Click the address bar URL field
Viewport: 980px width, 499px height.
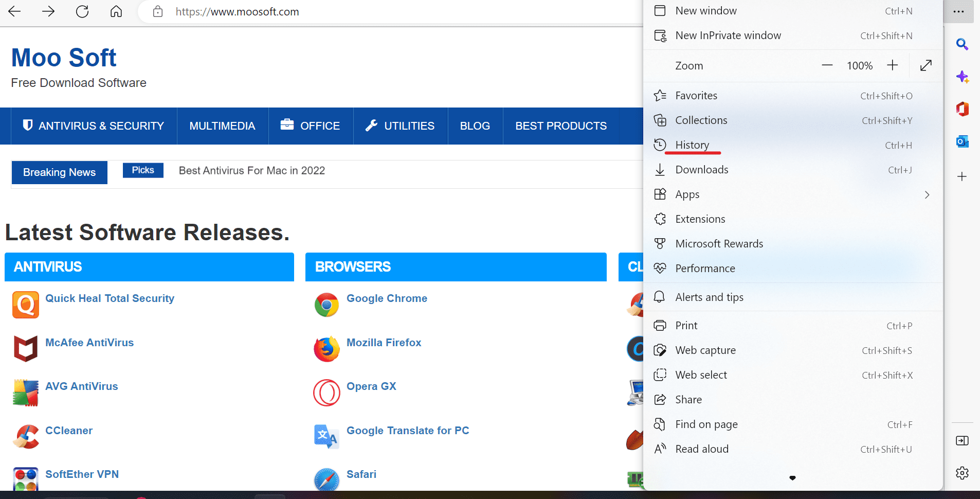391,12
